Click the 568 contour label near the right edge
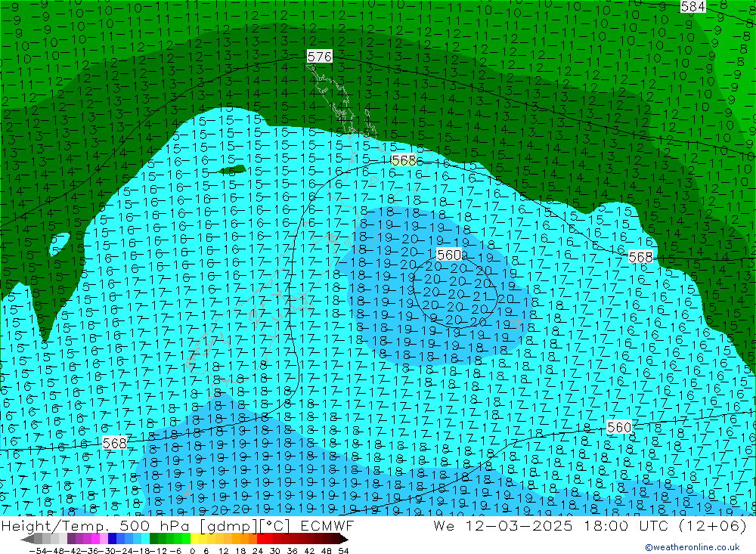Viewport: 756px width, 554px height. tap(641, 258)
